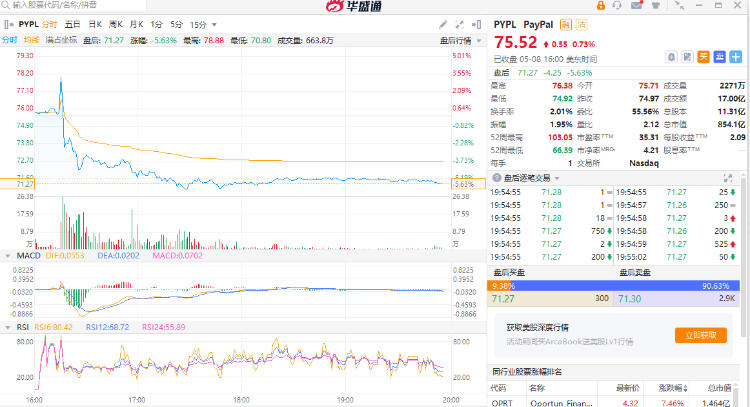The width and height of the screenshot is (750, 407).
Task: Expand chart to fullscreen icon
Action: click(x=460, y=24)
